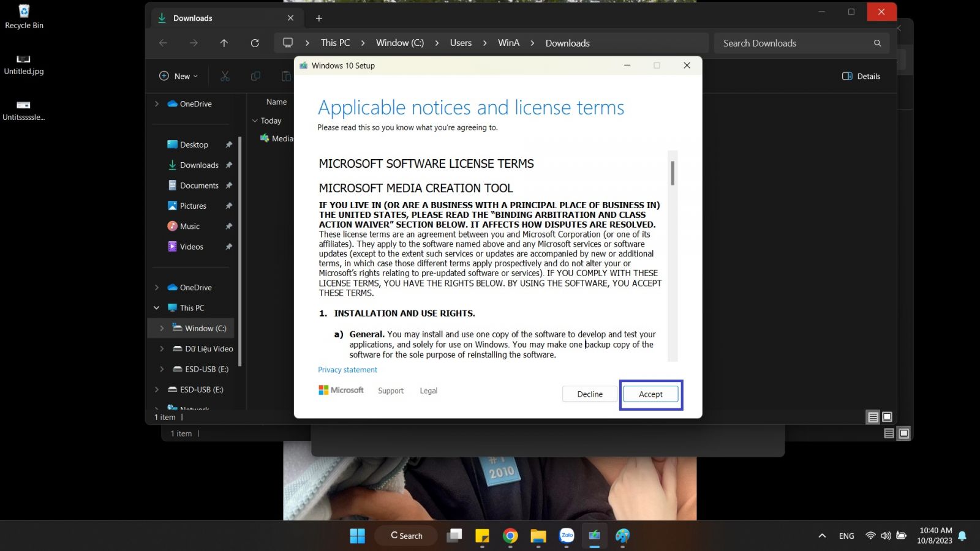The width and height of the screenshot is (980, 551).
Task: Select Window (C:) in the breadcrumb
Action: click(399, 43)
